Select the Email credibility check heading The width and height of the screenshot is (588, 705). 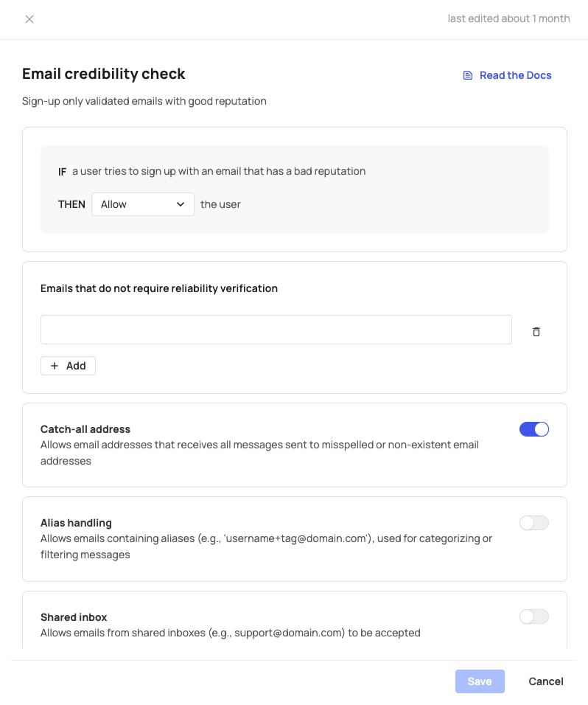point(103,74)
